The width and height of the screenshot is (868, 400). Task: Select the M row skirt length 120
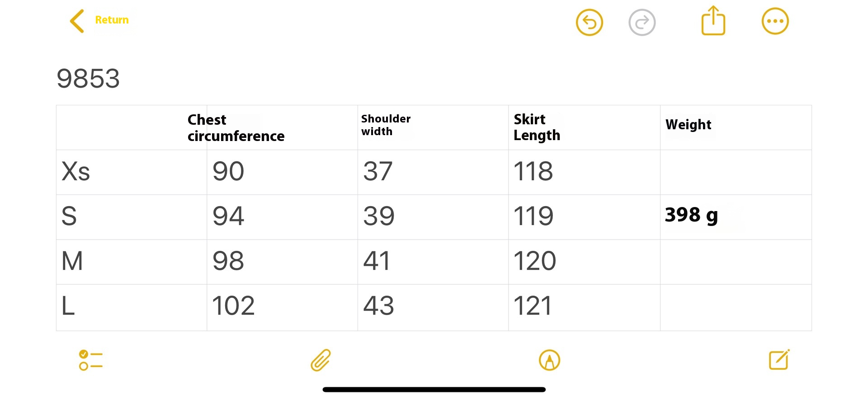(x=535, y=261)
